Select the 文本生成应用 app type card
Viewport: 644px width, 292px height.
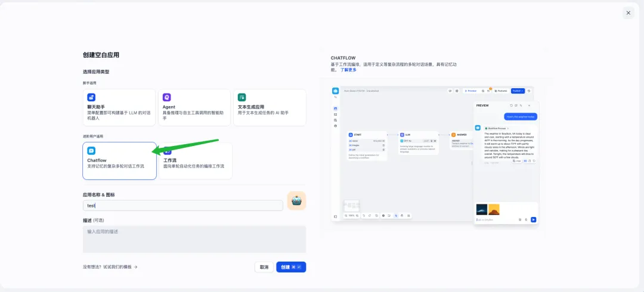point(270,108)
